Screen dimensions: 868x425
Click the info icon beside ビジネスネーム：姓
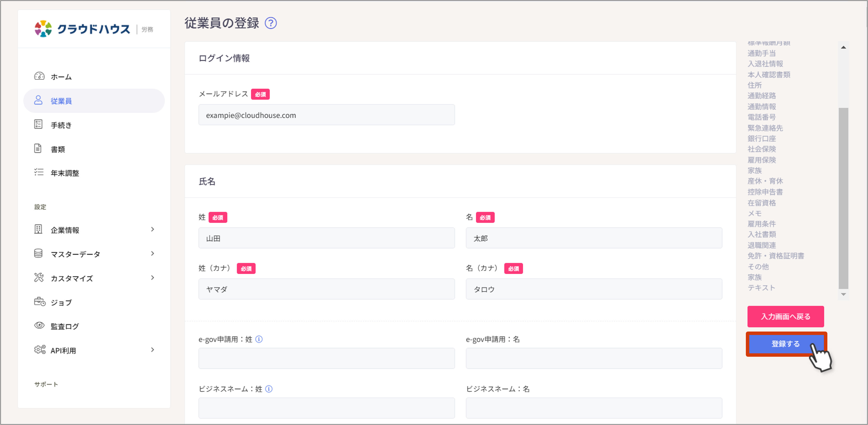269,389
